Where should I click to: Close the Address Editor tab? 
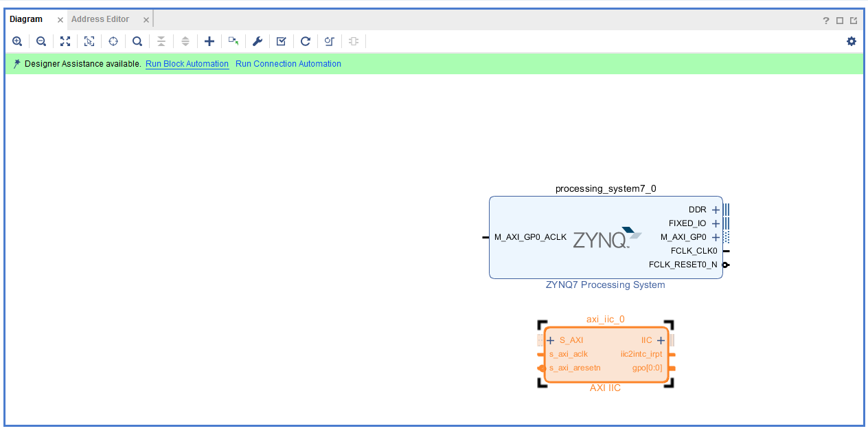tap(146, 20)
